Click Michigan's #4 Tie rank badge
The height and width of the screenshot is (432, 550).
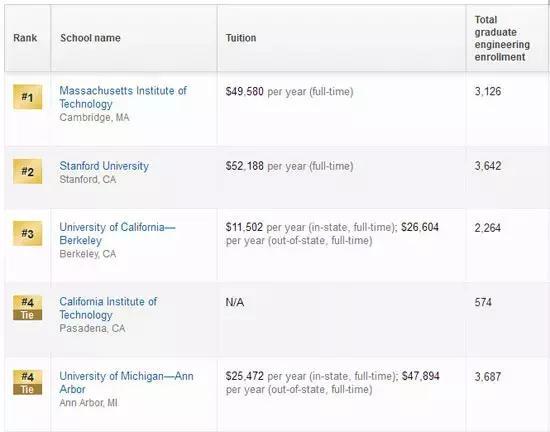(x=27, y=382)
